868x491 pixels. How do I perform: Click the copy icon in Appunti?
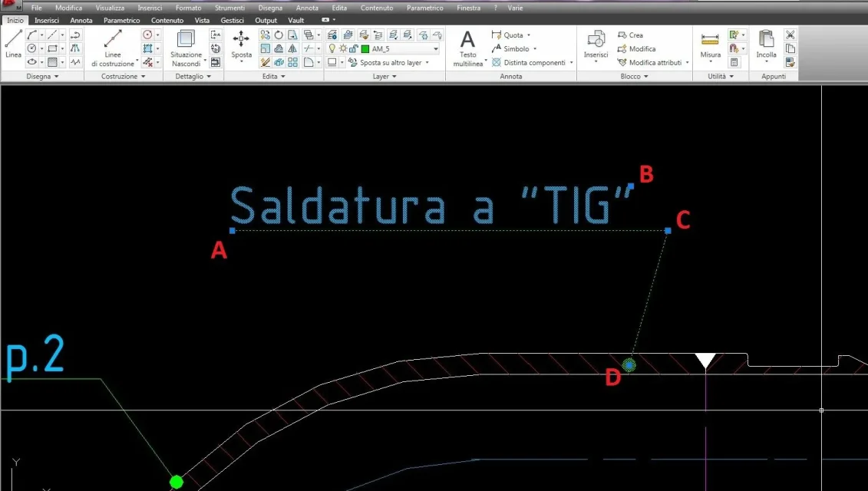pos(790,48)
